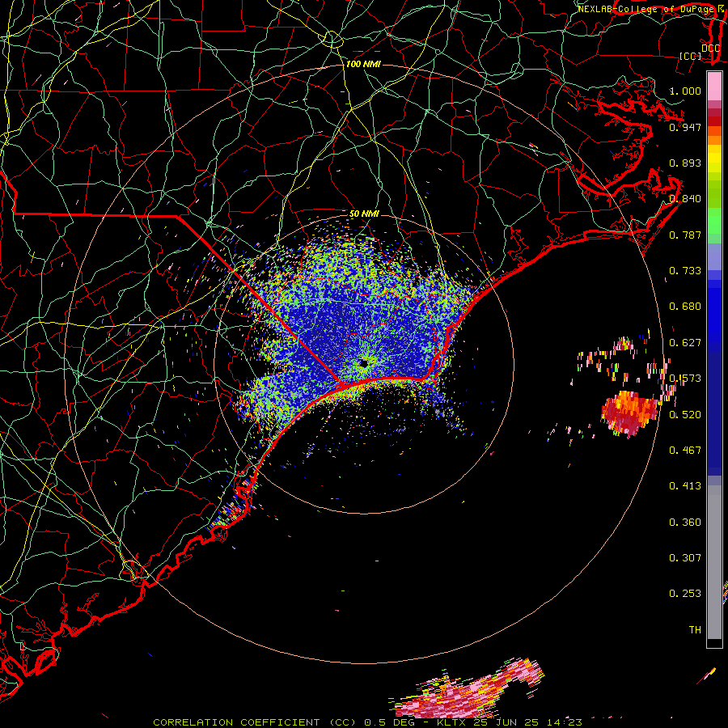The width and height of the screenshot is (728, 728).
Task: Click the 0.413 scale value
Action: [x=685, y=486]
